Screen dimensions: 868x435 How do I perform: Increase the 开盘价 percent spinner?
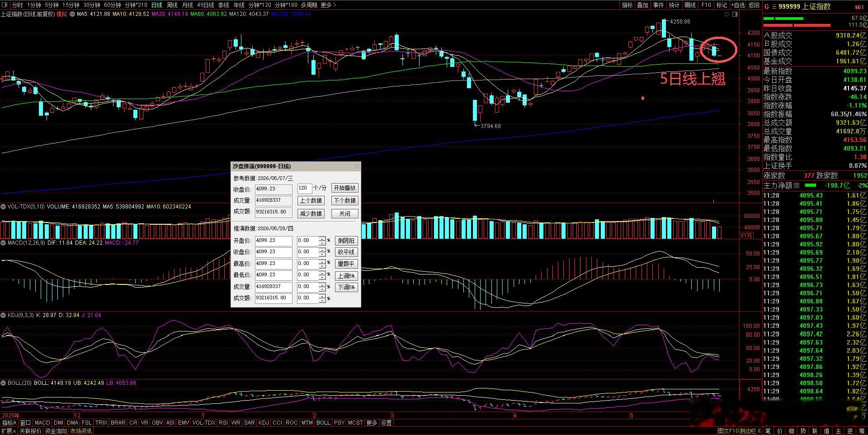tap(322, 238)
